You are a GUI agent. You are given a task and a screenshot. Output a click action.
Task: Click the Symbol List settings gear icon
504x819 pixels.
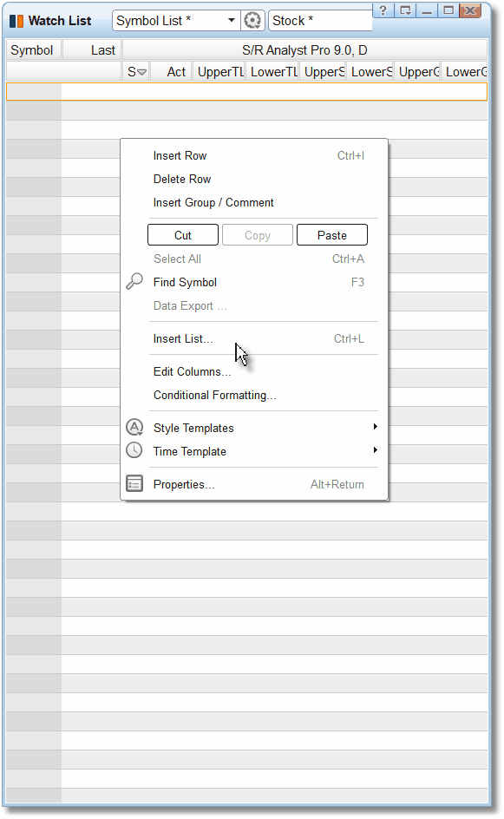click(x=252, y=20)
